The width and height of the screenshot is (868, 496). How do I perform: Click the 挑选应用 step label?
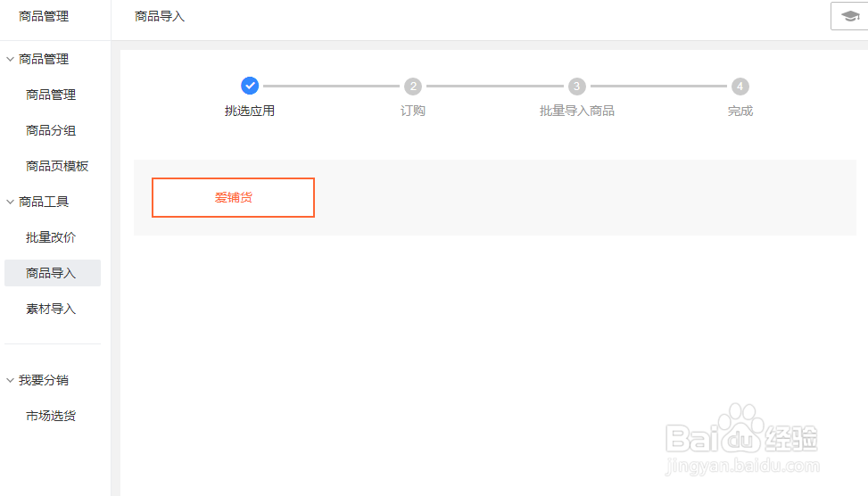pyautogui.click(x=250, y=111)
